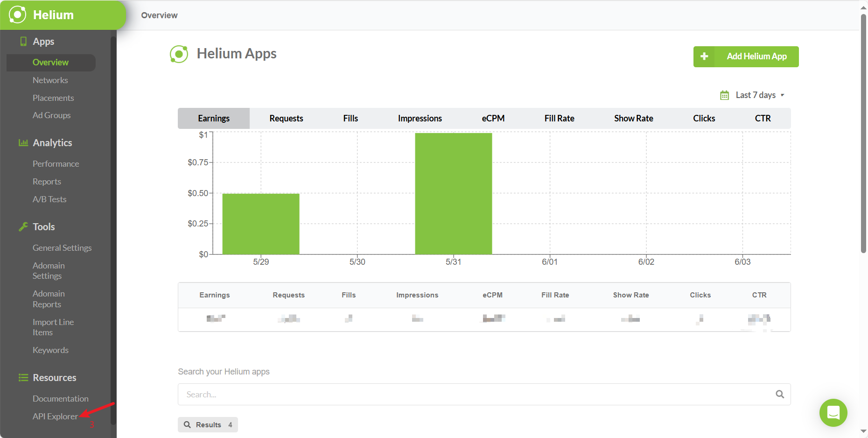Open the Last 7 days date range dropdown

pos(756,95)
